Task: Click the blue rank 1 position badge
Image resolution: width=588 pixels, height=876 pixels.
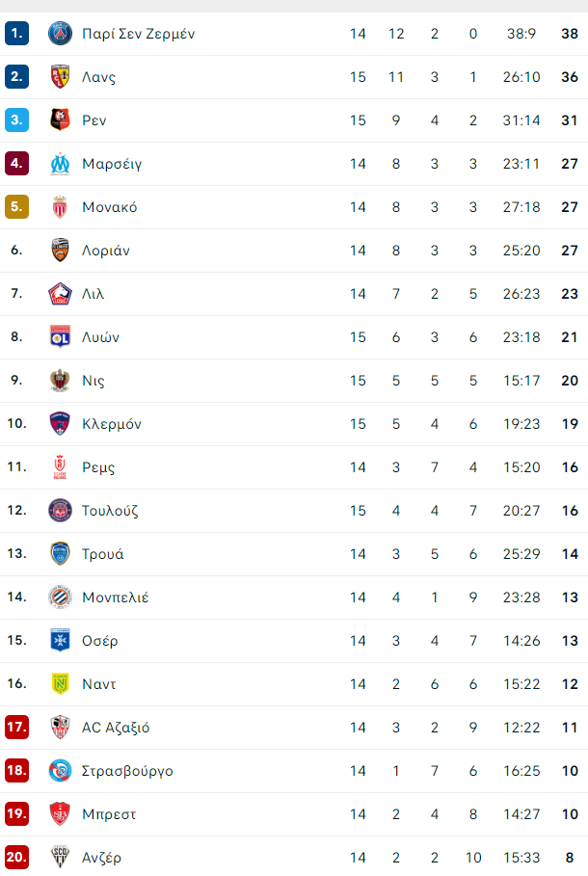Action: point(16,33)
